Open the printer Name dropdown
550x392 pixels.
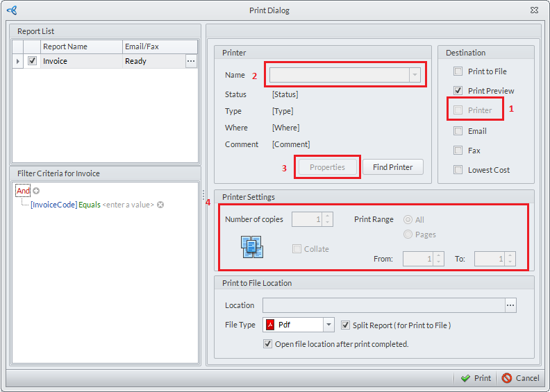tap(415, 75)
